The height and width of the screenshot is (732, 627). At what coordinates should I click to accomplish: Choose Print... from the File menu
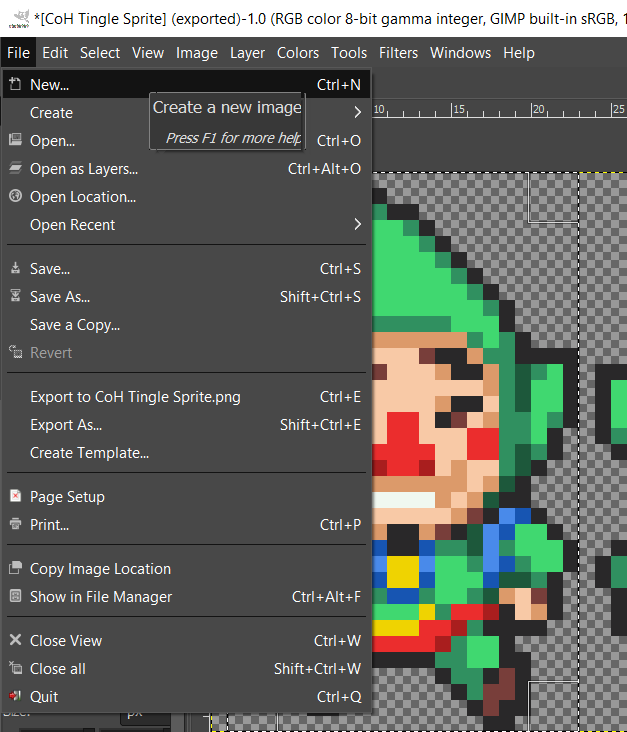click(187, 525)
